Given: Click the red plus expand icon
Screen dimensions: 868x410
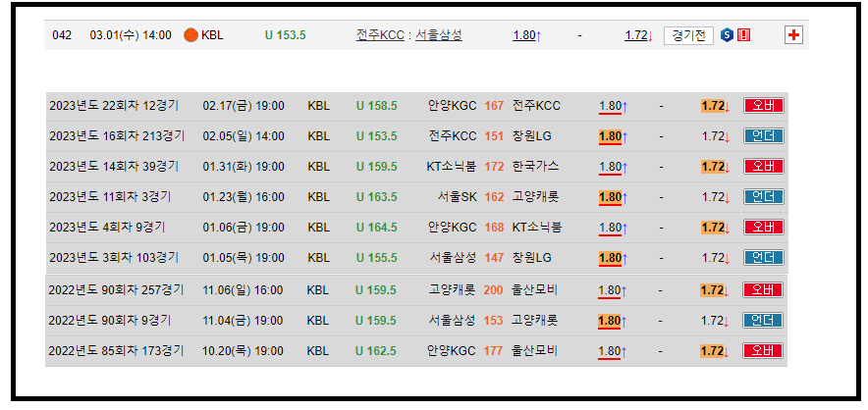Looking at the screenshot, I should (793, 35).
